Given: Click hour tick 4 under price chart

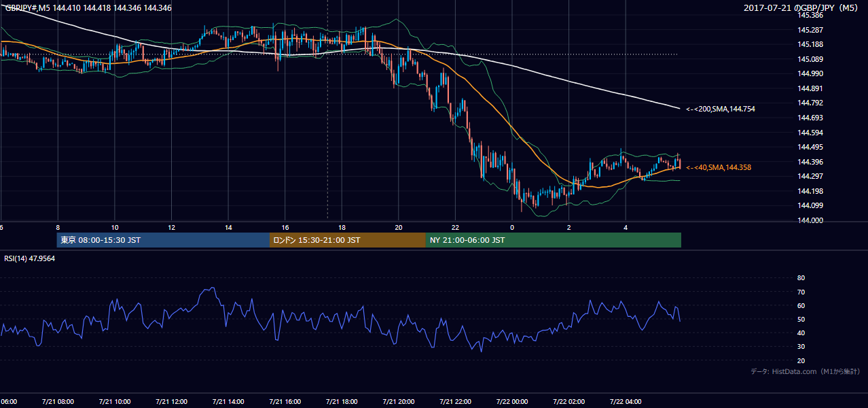Looking at the screenshot, I should (x=626, y=228).
